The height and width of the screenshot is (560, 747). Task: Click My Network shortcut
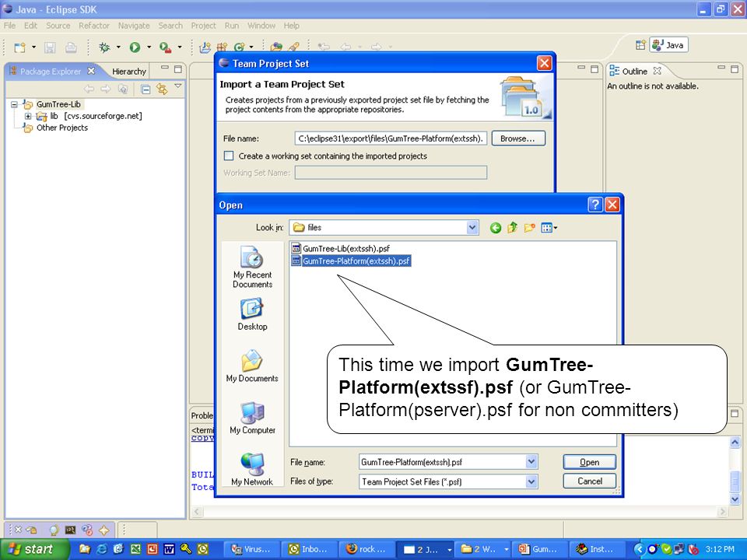coord(252,470)
